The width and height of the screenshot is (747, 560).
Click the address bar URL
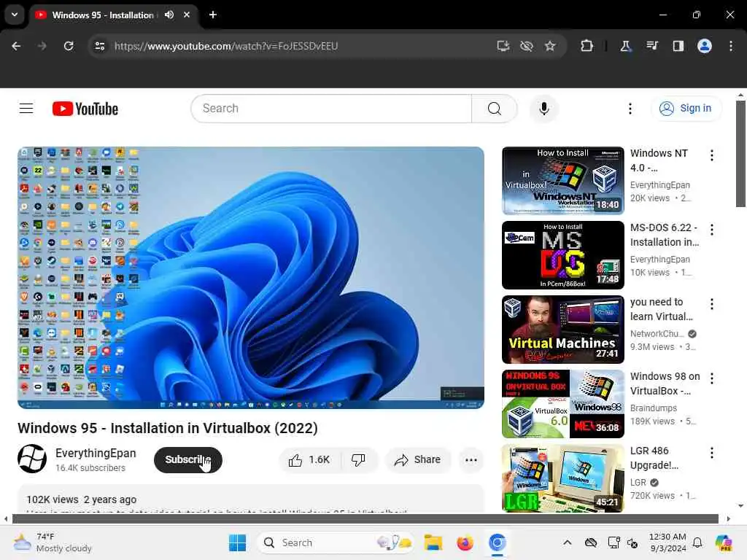(x=226, y=46)
